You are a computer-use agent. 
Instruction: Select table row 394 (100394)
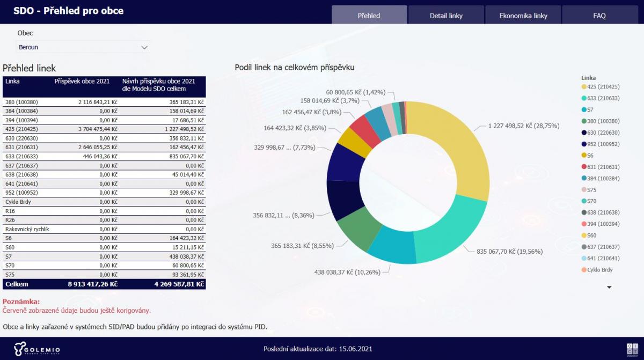coord(104,121)
